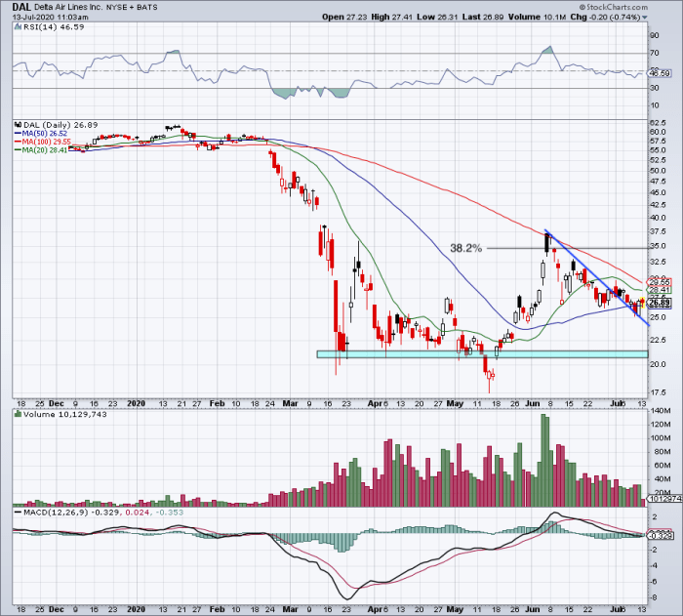Click the -0.353 MACD histogram value

click(x=169, y=513)
